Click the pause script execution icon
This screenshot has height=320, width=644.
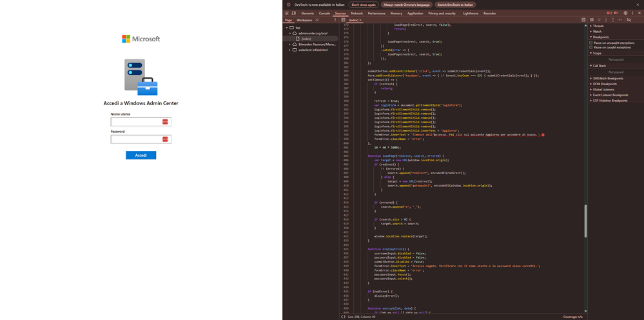point(592,20)
